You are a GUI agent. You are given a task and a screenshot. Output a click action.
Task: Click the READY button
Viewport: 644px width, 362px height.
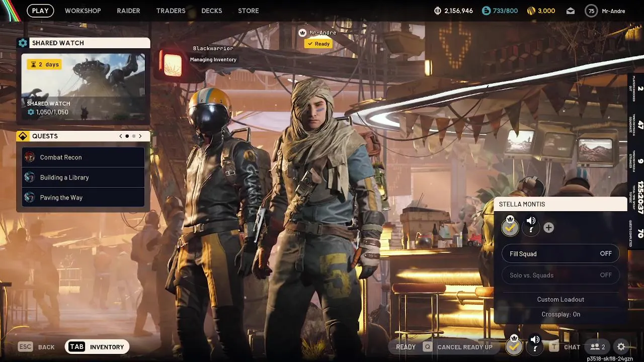pos(406,347)
